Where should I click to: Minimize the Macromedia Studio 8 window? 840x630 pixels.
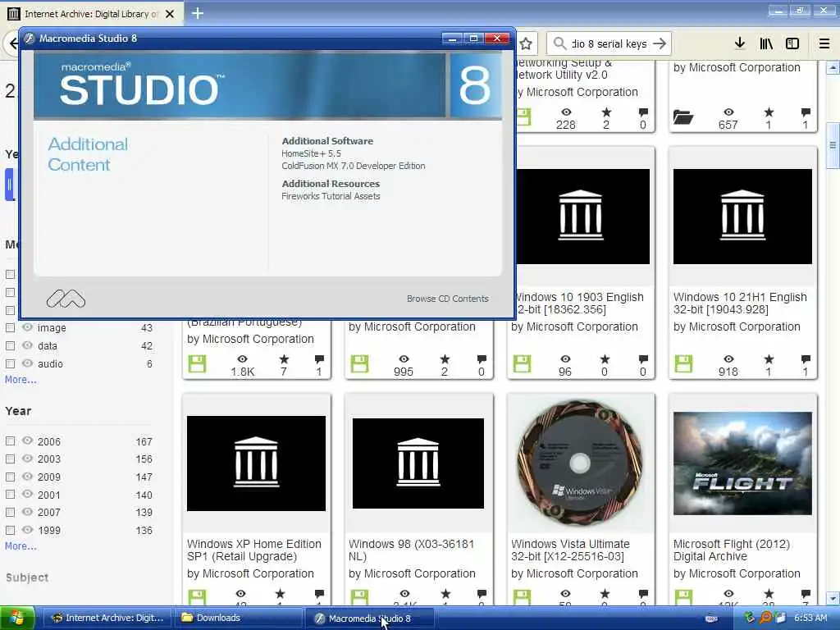click(452, 39)
